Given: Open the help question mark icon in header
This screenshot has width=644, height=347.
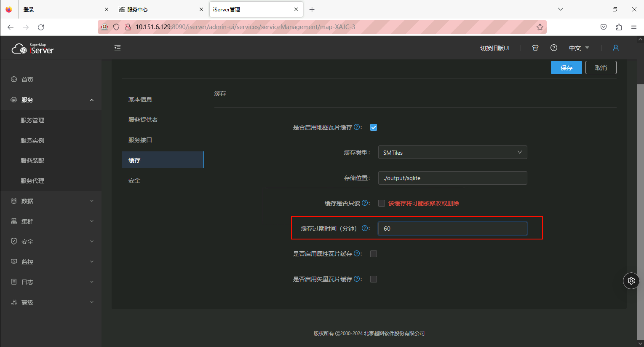Looking at the screenshot, I should click(x=554, y=48).
